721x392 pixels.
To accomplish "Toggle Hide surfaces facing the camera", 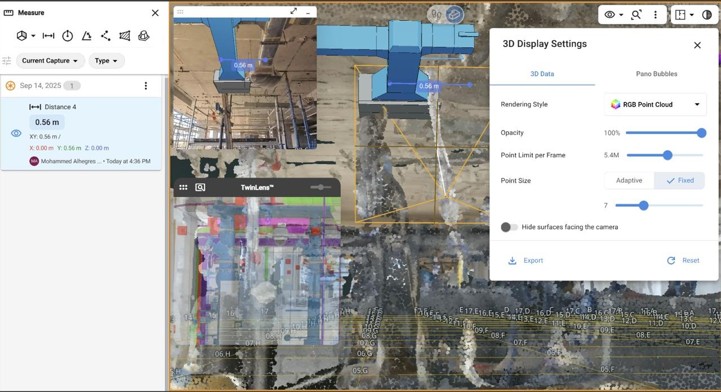I will [509, 227].
